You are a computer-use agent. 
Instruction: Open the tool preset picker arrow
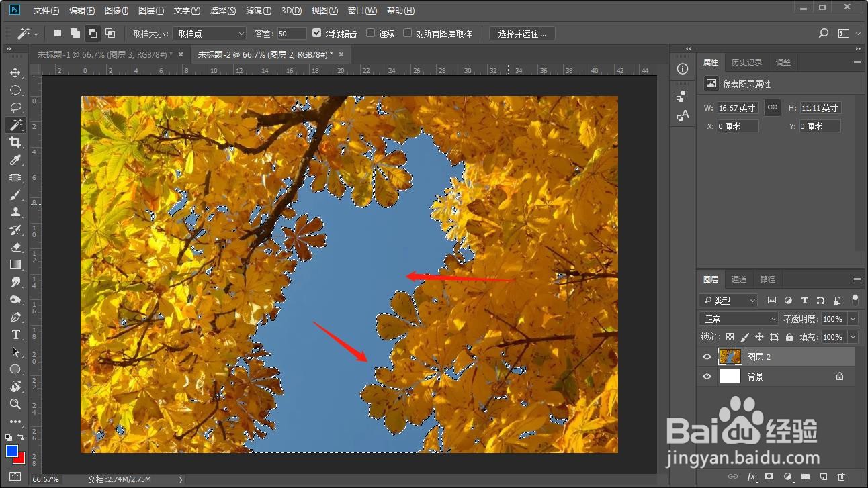tap(36, 33)
